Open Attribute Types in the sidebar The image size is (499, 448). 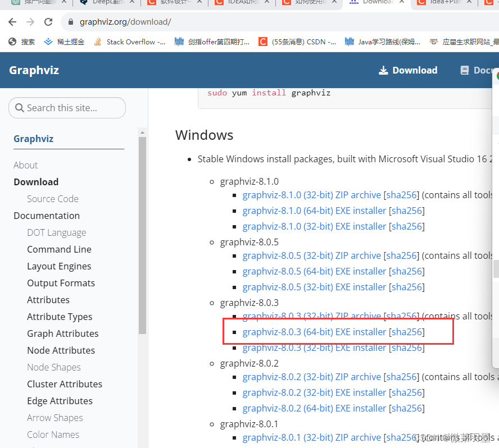(x=60, y=317)
